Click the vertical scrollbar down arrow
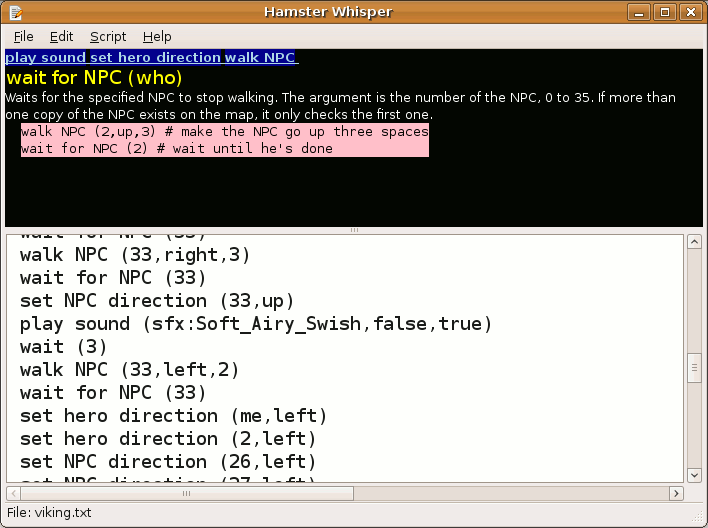 point(694,475)
